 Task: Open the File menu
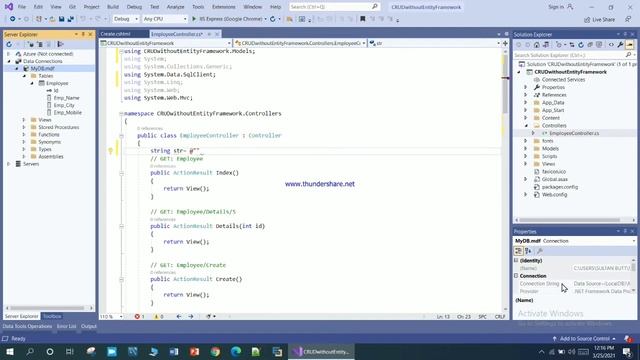click(x=22, y=7)
